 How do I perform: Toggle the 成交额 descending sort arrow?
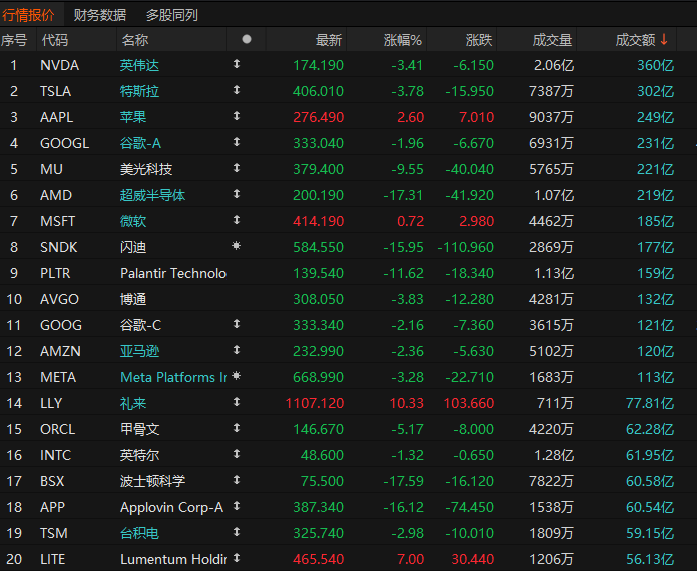tap(664, 40)
